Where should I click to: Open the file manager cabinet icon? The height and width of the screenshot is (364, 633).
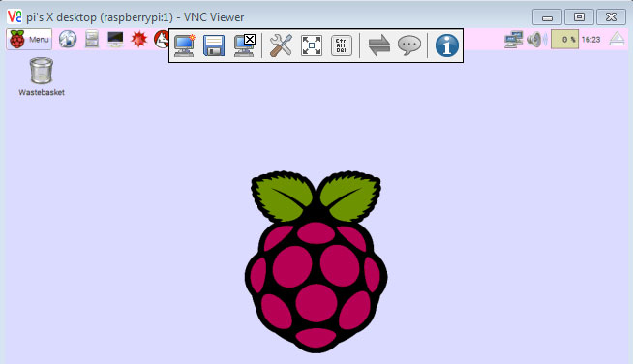point(92,39)
